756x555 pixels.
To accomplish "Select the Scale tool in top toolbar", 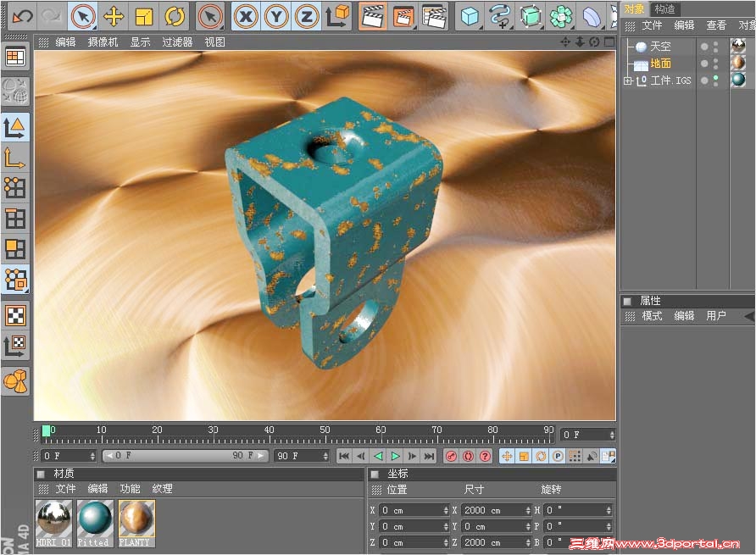I will (144, 16).
